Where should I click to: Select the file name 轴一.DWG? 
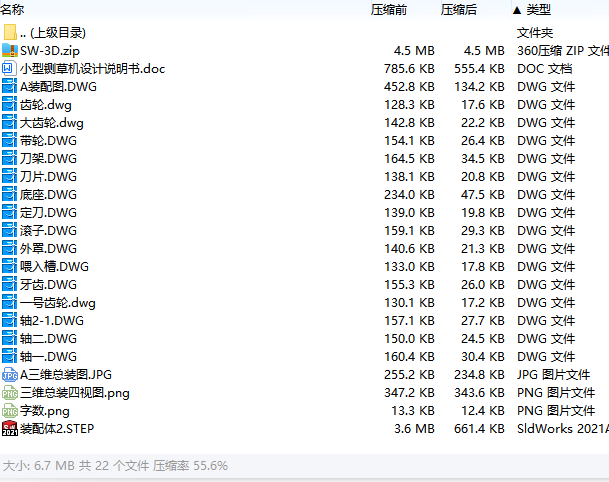click(49, 357)
